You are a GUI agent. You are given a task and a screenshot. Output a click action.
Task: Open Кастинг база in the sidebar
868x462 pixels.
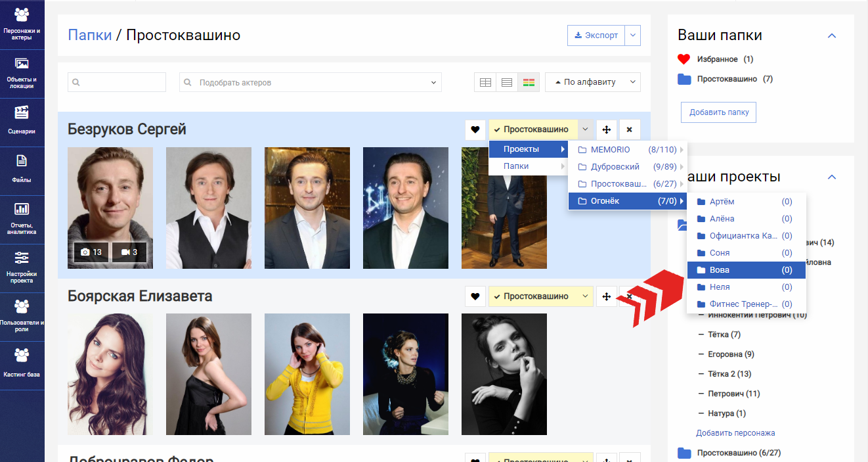[x=22, y=365]
